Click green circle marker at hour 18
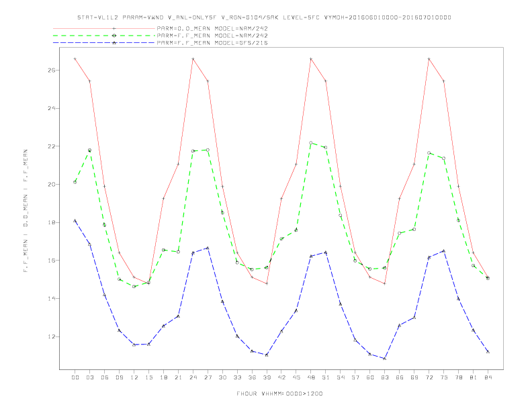The height and width of the screenshot is (411, 532). pos(163,250)
